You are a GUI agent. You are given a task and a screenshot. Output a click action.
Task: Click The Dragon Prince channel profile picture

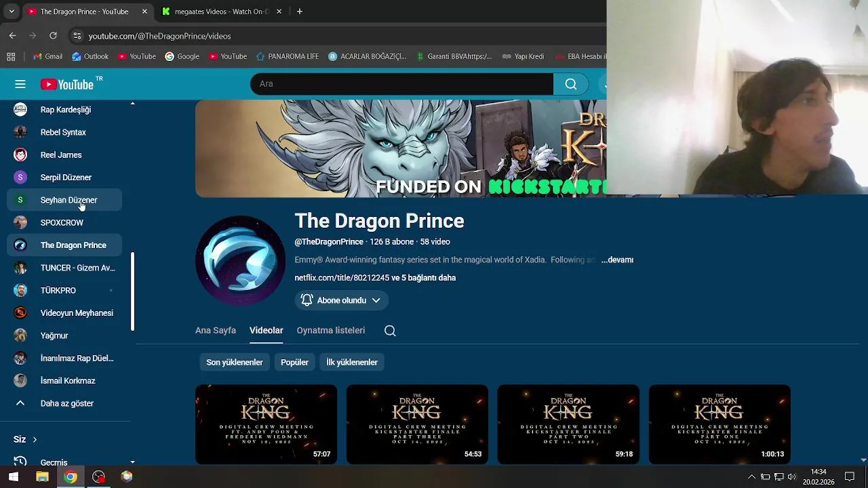pos(240,260)
